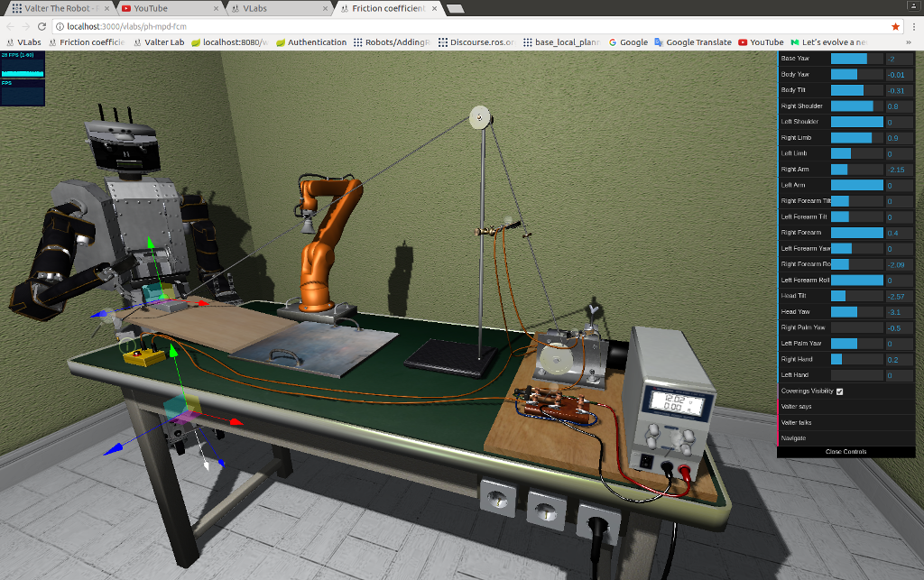Click the browser reload icon
Image resolution: width=924 pixels, height=580 pixels.
coord(42,26)
